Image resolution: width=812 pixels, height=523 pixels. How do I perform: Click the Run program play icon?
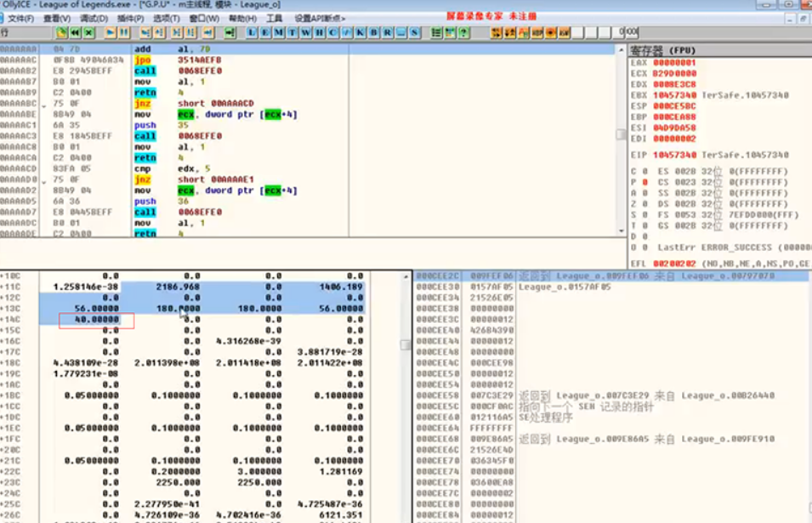tap(111, 32)
